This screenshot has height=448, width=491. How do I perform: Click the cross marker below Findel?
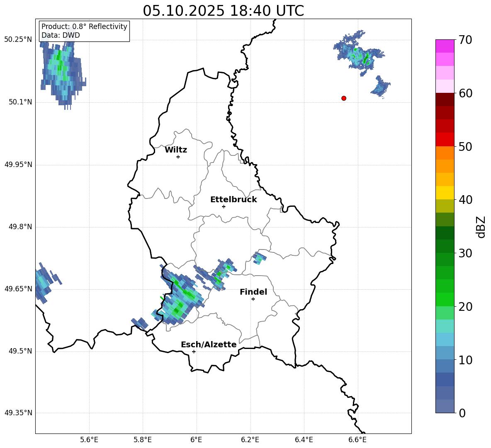[253, 299]
